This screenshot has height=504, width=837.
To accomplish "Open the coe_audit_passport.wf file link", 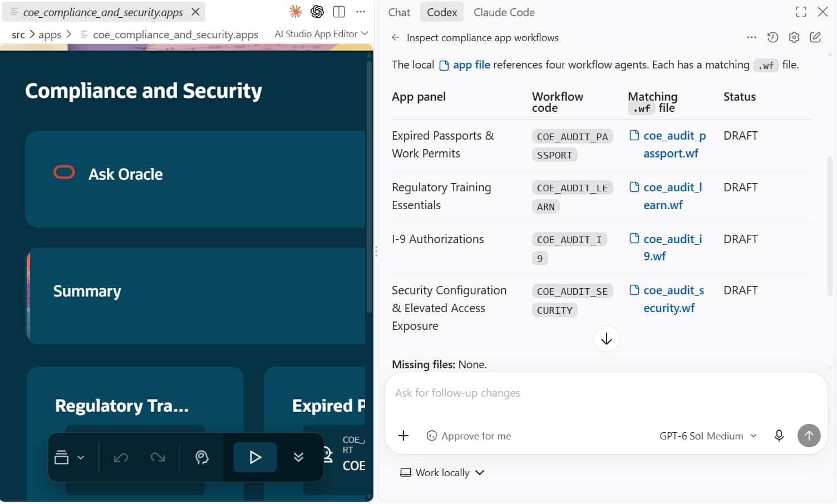I will 668,145.
